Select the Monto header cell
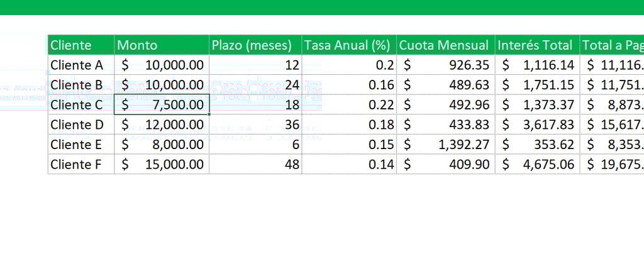 (x=162, y=45)
